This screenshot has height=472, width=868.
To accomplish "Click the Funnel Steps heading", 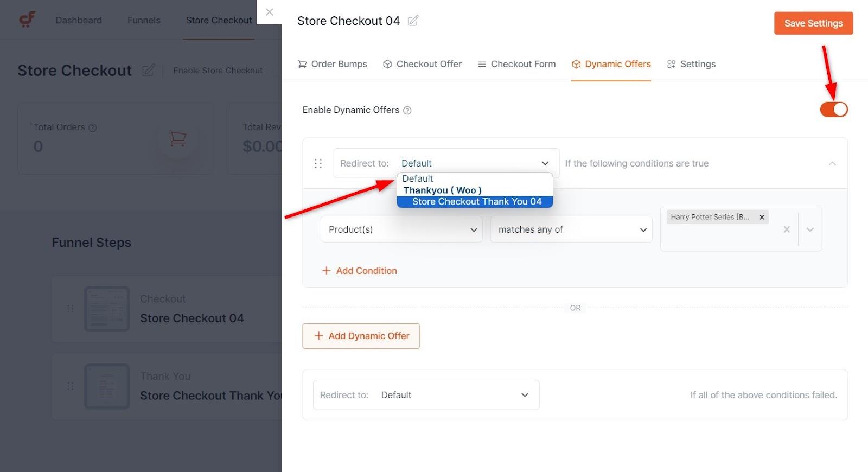I will pyautogui.click(x=91, y=243).
